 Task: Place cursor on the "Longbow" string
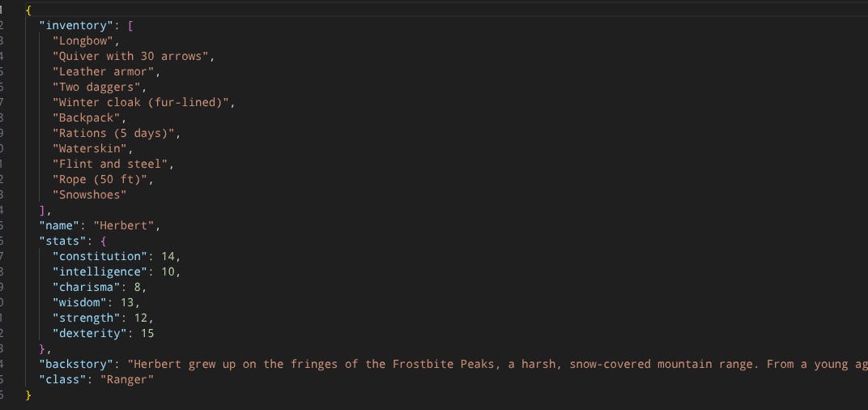[83, 41]
